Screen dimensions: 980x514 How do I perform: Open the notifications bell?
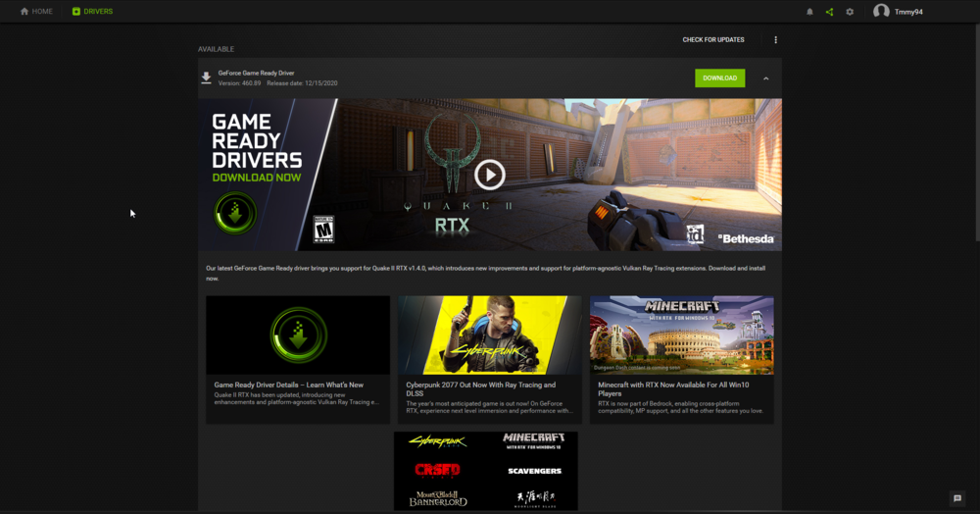click(x=809, y=12)
